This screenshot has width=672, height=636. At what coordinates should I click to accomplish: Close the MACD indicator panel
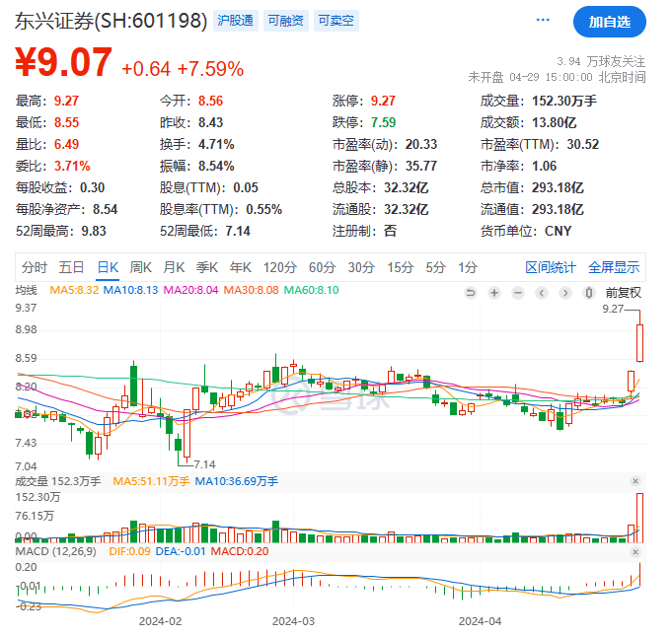pyautogui.click(x=635, y=550)
